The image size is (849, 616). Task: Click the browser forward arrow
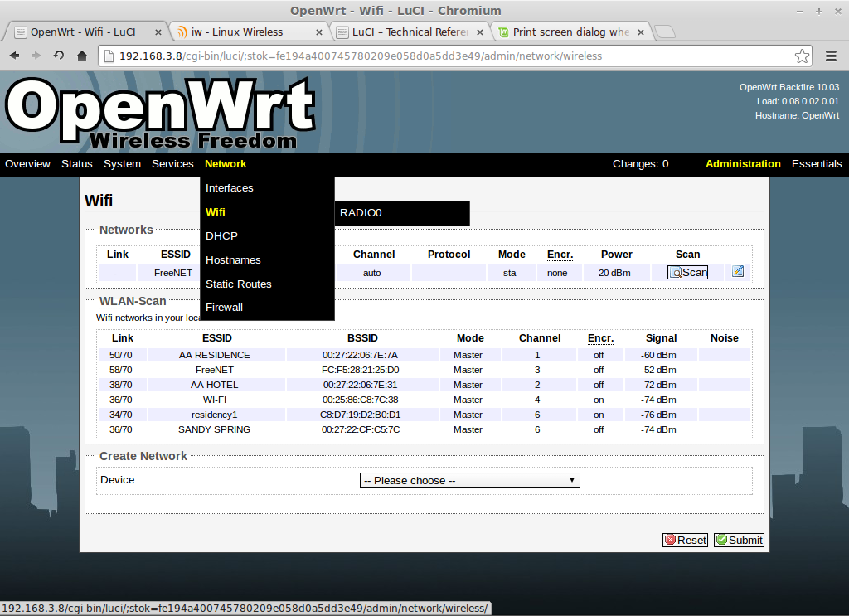click(x=36, y=56)
